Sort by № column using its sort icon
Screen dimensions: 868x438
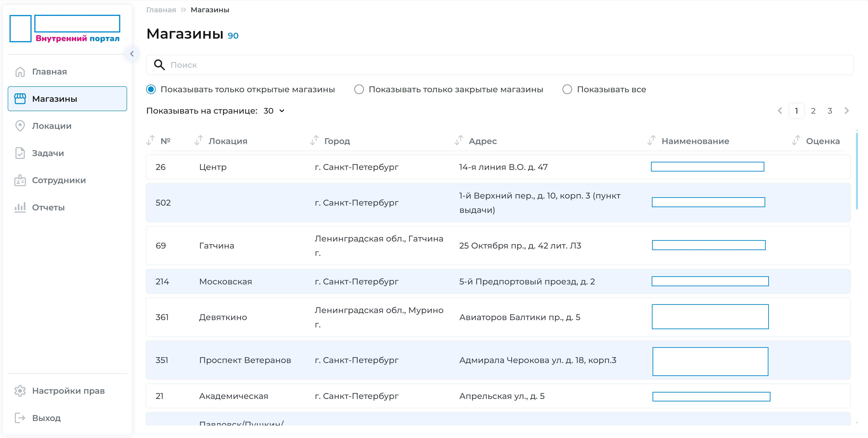tap(151, 140)
